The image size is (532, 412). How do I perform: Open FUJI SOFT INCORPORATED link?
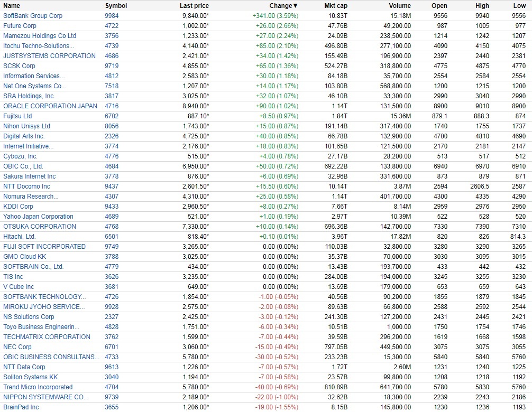click(x=44, y=247)
